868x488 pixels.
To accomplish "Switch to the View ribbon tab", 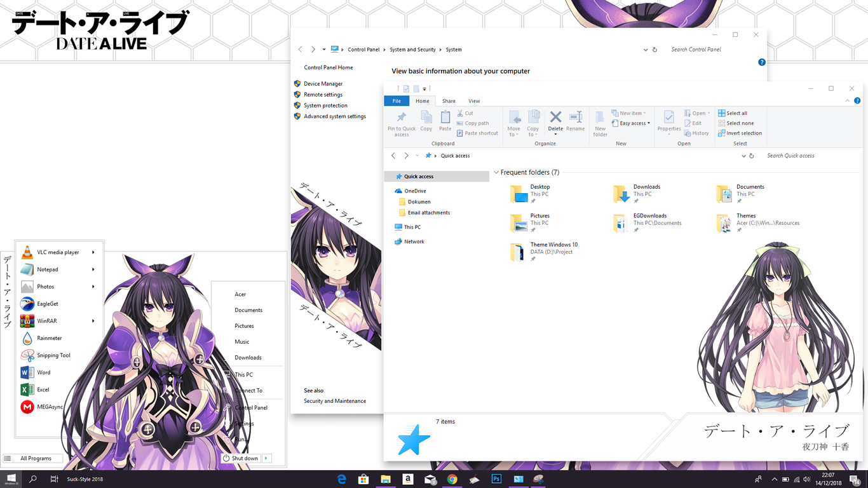I will tap(474, 101).
